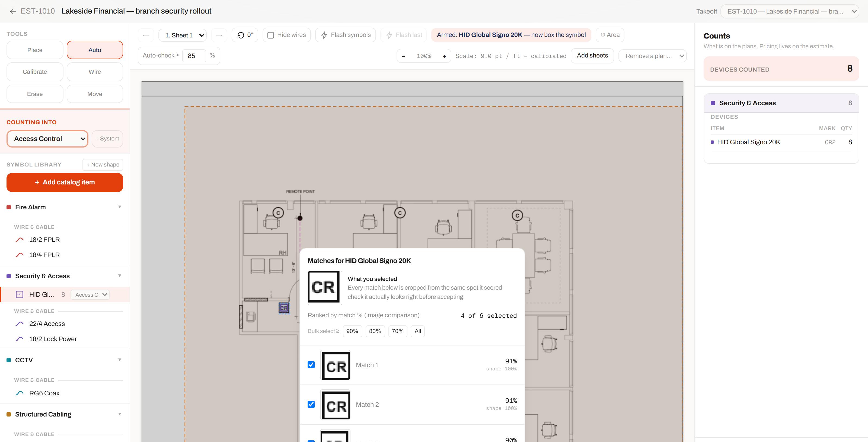Click the remote point dot on the plan
868x442 pixels.
click(x=300, y=218)
